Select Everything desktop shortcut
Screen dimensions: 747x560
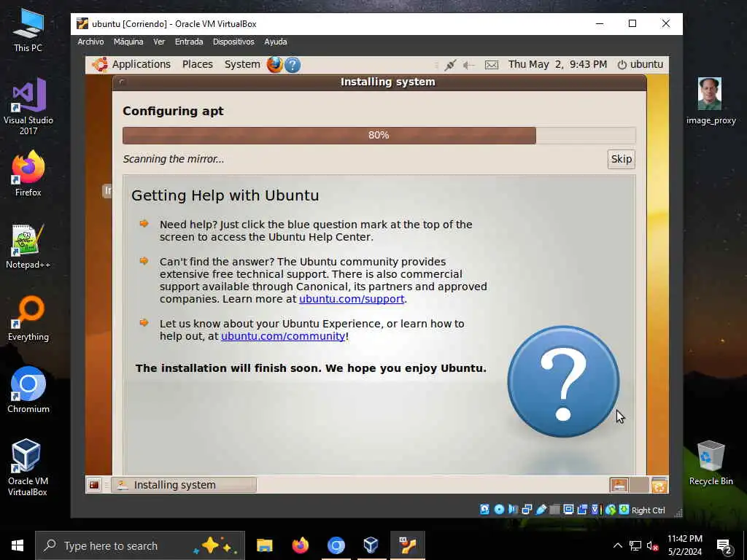click(x=28, y=319)
